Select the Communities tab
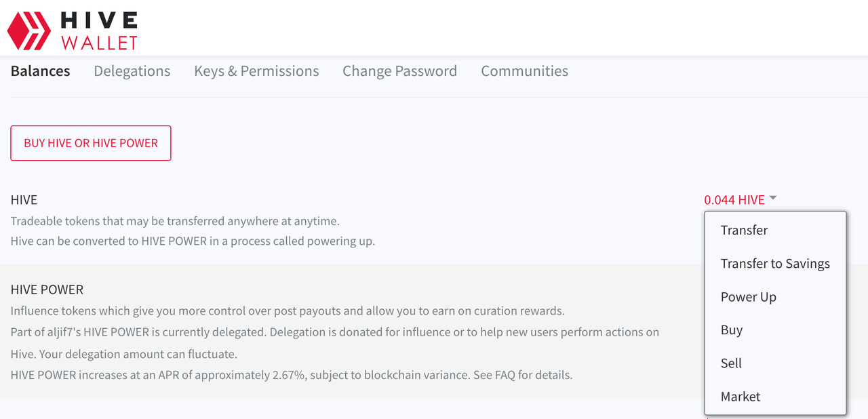 524,71
